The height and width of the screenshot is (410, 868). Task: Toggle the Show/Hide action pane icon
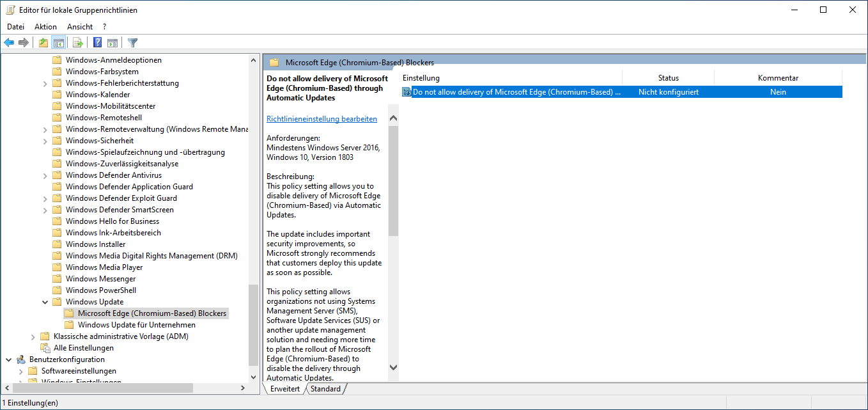click(x=112, y=43)
